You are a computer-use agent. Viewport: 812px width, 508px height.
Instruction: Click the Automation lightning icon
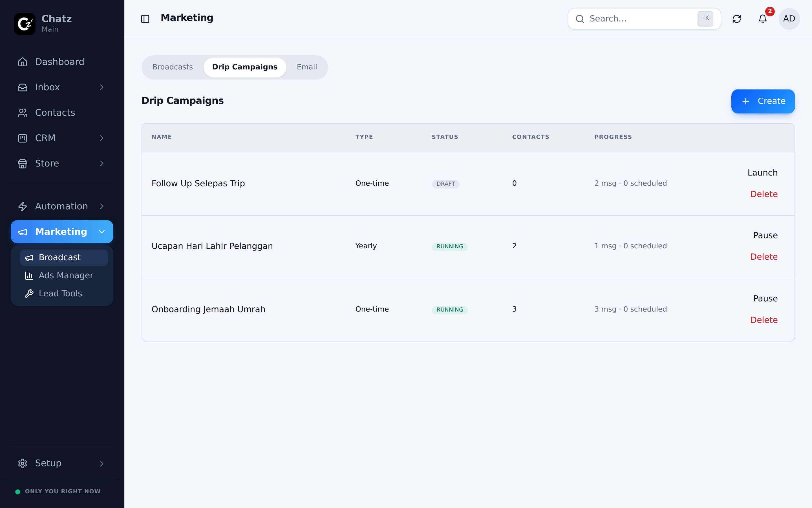23,206
